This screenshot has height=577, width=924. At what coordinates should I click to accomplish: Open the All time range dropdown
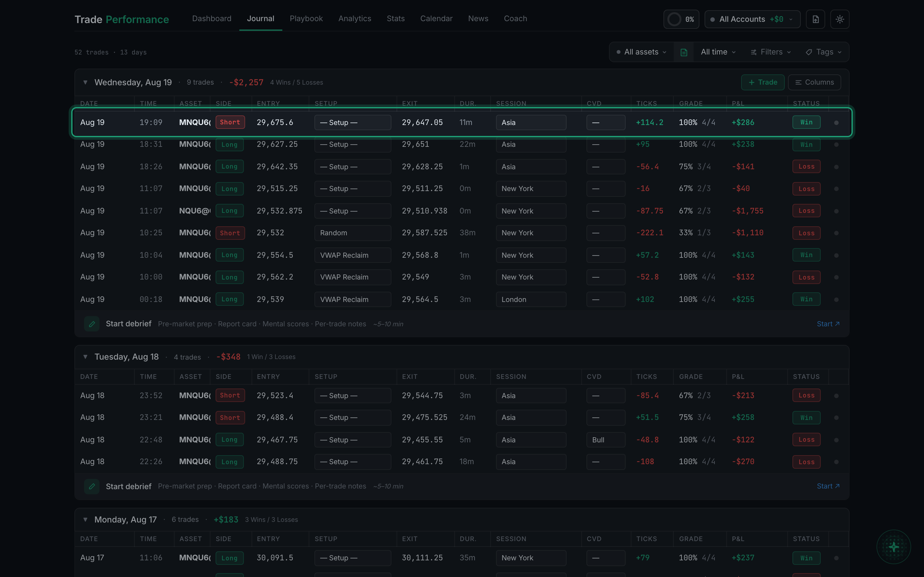click(x=718, y=52)
